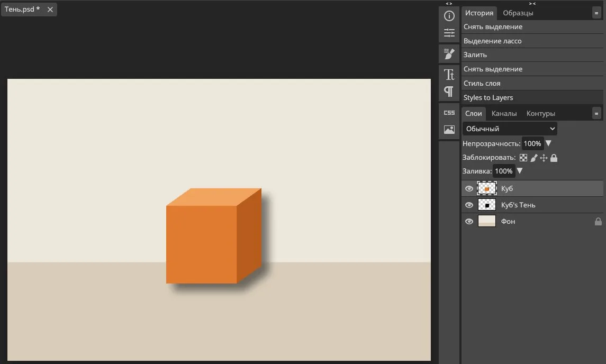The image size is (606, 364).
Task: Click the lock icon on Фон layer
Action: point(598,221)
